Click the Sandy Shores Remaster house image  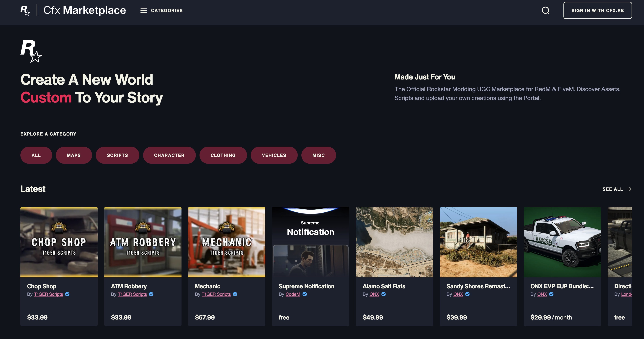point(478,242)
